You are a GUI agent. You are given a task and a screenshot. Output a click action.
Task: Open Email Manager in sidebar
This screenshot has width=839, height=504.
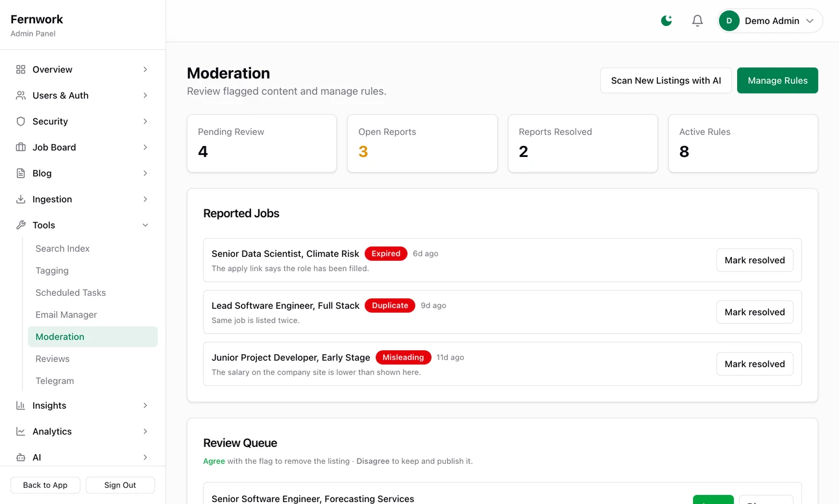pos(93,315)
